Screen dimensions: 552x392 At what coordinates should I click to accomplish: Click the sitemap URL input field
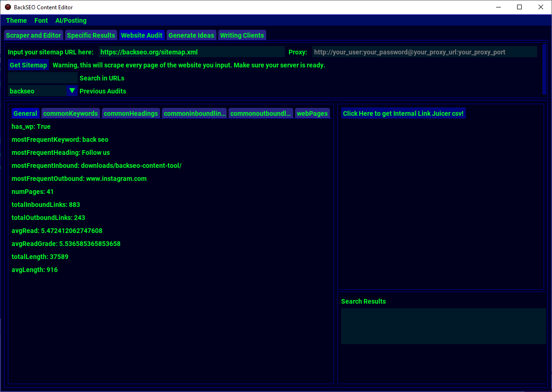point(191,52)
